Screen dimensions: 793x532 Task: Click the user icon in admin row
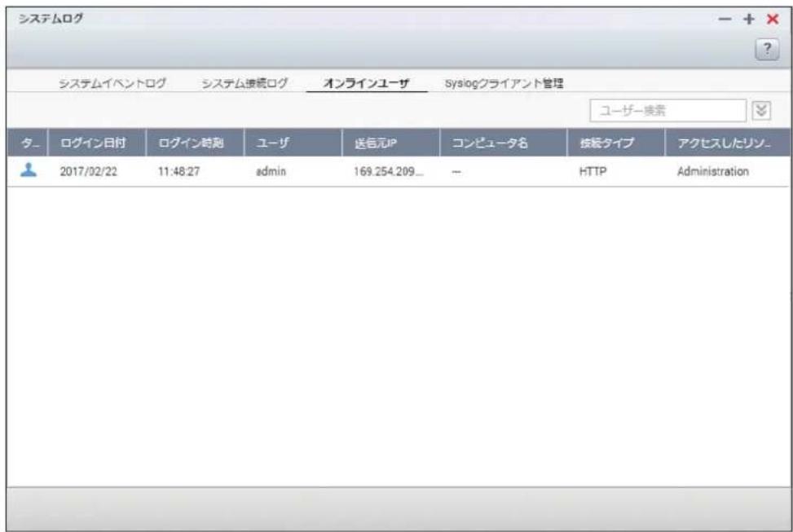(29, 170)
